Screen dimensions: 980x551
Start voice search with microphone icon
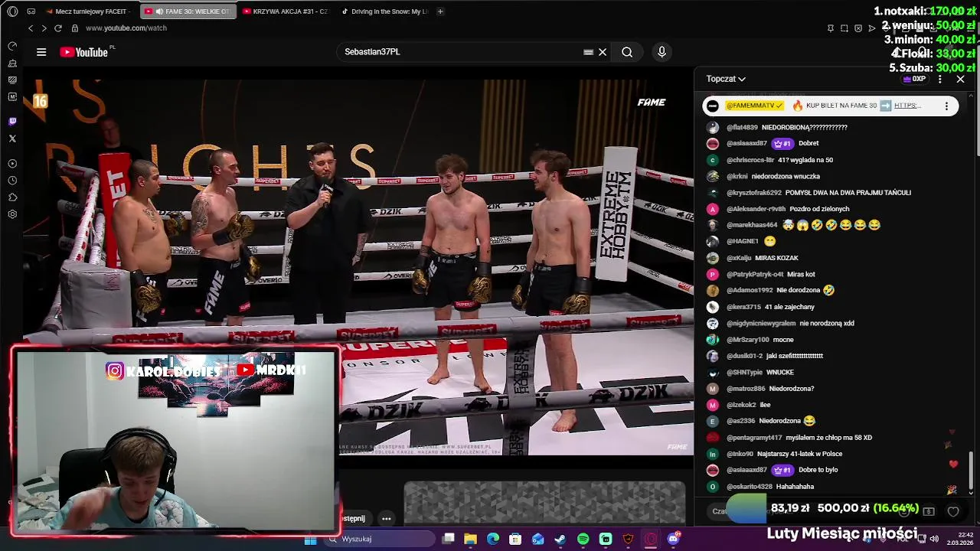(x=662, y=52)
